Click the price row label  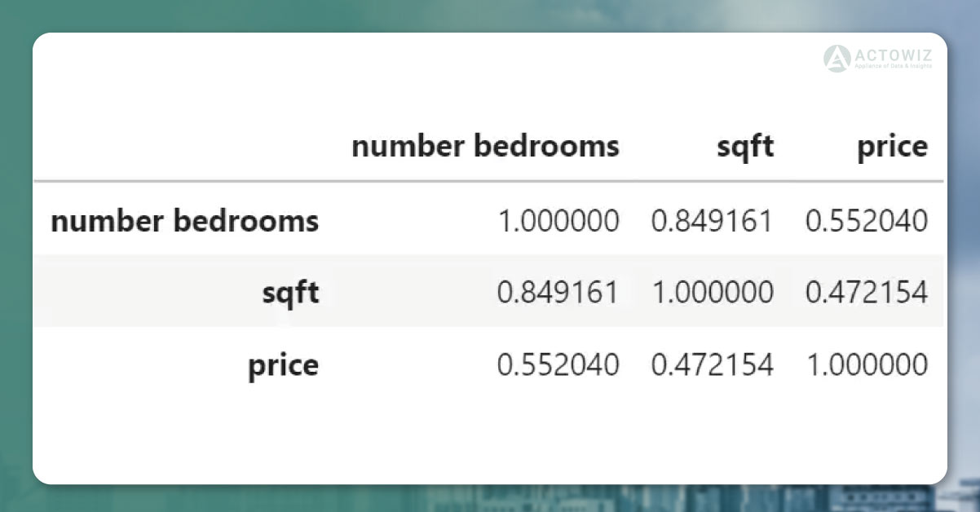click(284, 365)
